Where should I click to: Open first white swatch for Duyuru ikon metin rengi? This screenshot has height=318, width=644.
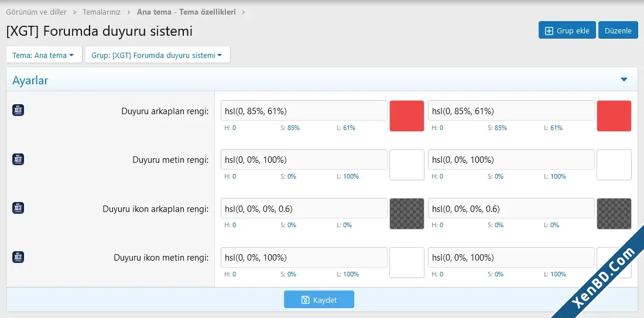point(407,262)
